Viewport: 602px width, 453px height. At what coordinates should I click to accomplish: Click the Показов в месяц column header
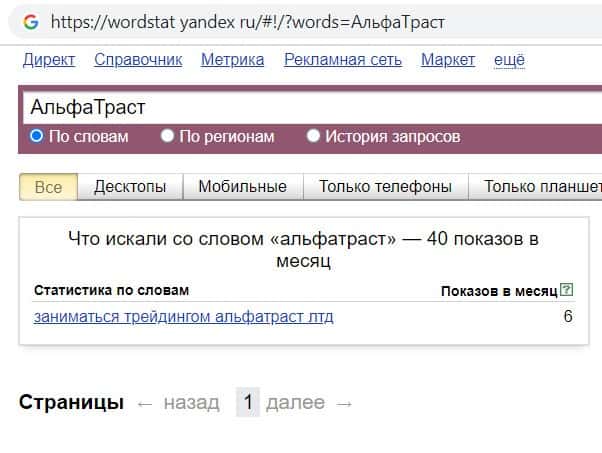point(499,291)
